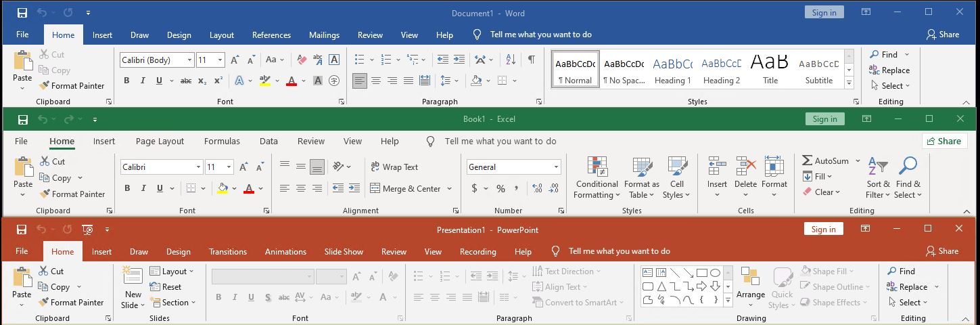Click PowerPoint's Reset slide button

165,286
